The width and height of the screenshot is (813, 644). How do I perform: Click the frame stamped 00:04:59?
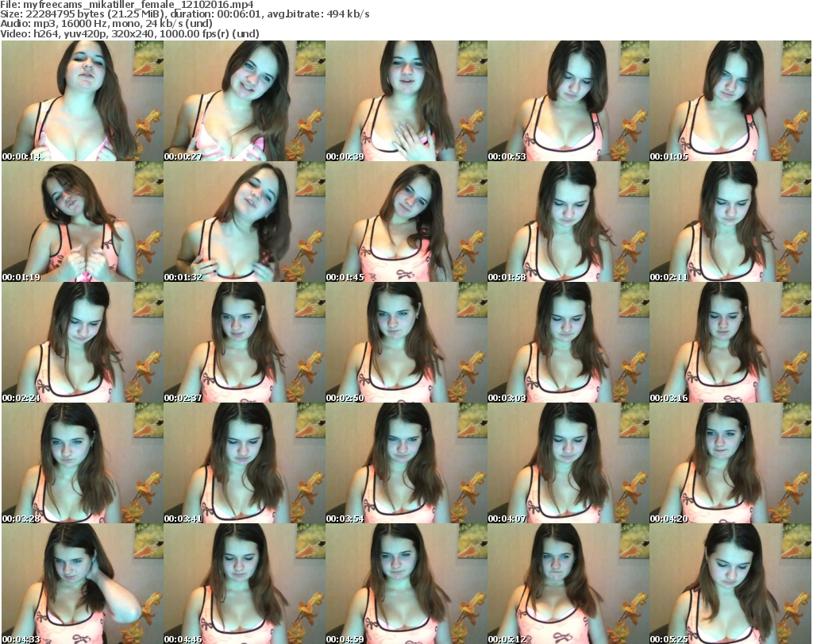coord(406,584)
